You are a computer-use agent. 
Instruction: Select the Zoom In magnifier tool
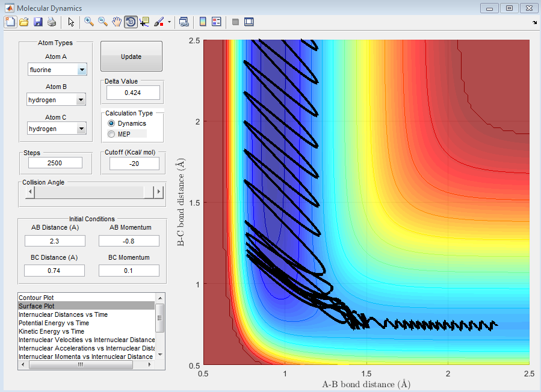89,22
